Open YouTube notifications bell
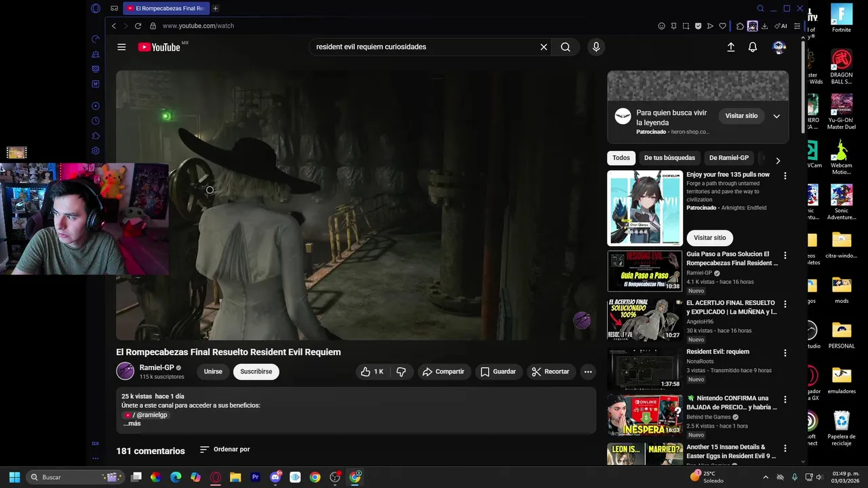This screenshot has height=488, width=868. click(753, 47)
